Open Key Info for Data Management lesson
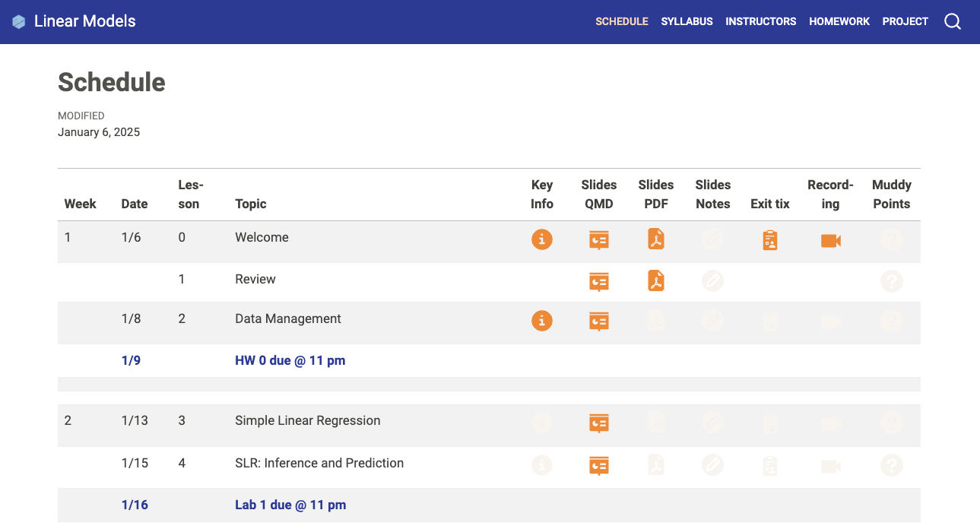This screenshot has width=980, height=529. point(541,321)
